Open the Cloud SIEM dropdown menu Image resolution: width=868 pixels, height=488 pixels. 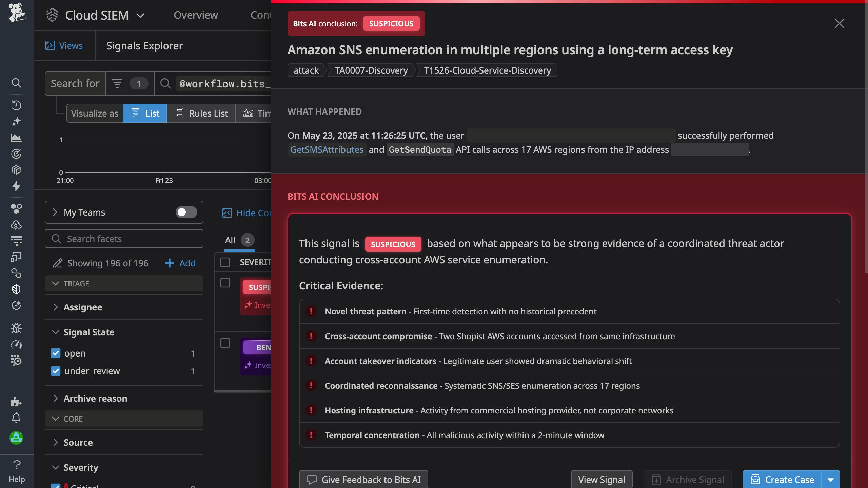pos(141,15)
